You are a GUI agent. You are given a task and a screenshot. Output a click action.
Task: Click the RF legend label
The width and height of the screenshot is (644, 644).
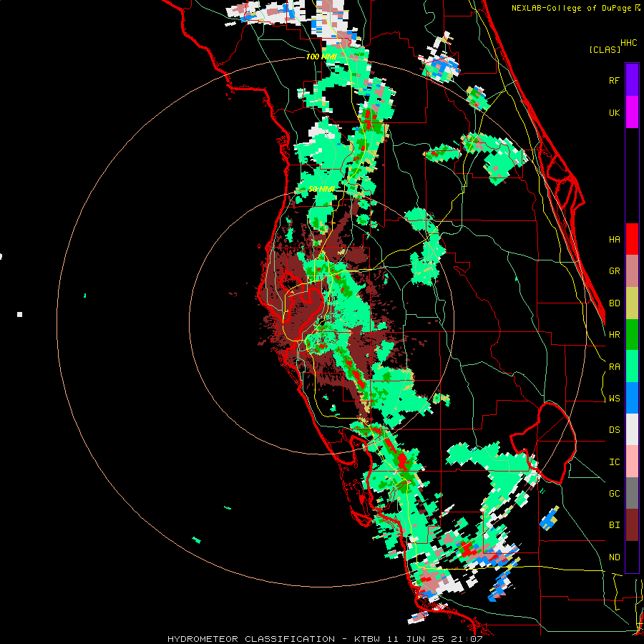[x=614, y=80]
